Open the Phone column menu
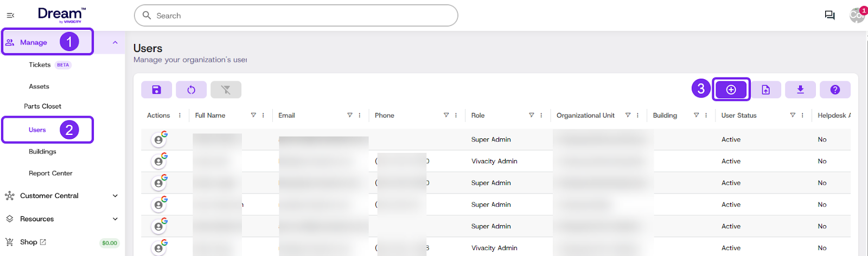 [456, 116]
